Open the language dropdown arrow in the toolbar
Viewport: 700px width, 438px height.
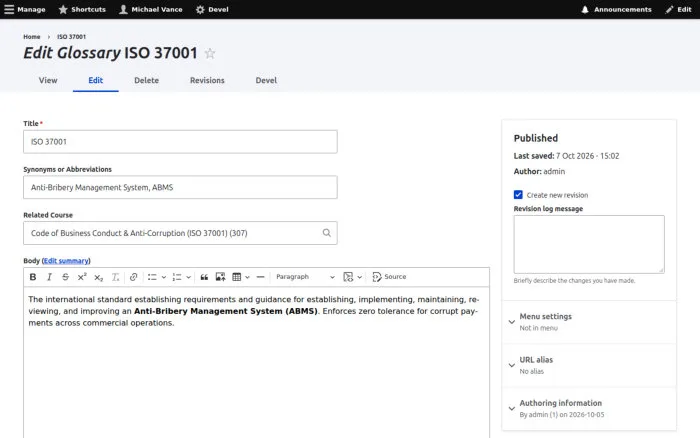360,277
